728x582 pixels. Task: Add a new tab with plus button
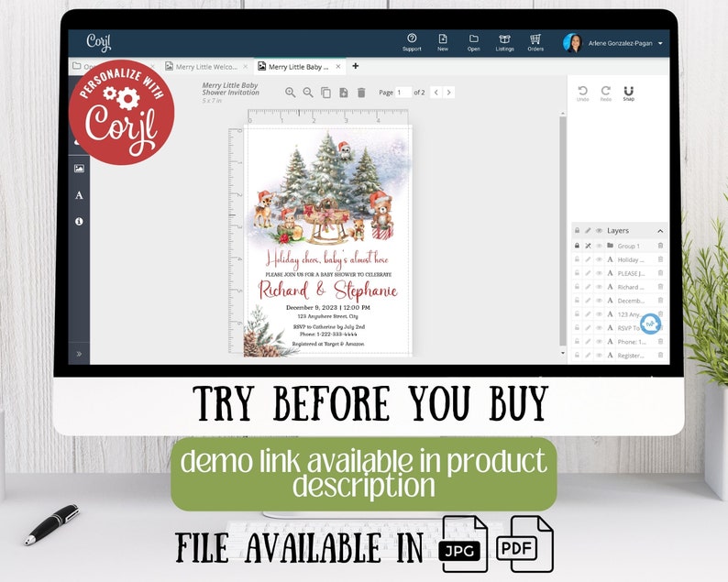coord(355,66)
